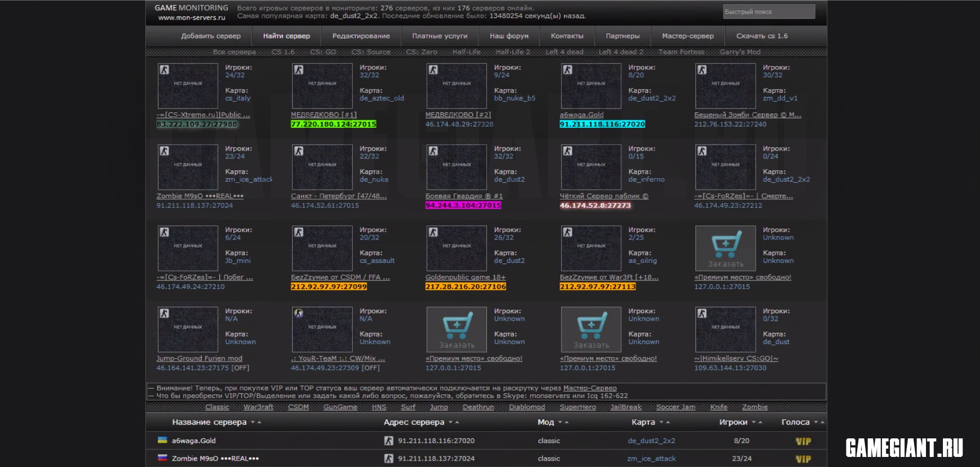Open zm_ice_attack map link in table
Viewport: 980px width, 467px height.
click(x=652, y=459)
